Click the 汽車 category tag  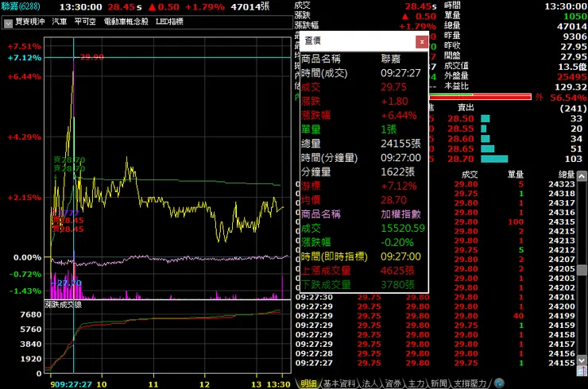tap(60, 21)
